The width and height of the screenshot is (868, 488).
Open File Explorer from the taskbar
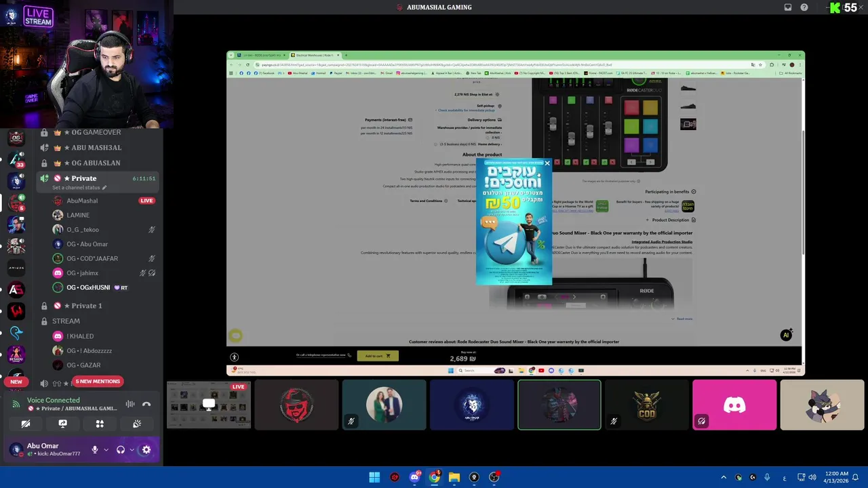click(454, 477)
